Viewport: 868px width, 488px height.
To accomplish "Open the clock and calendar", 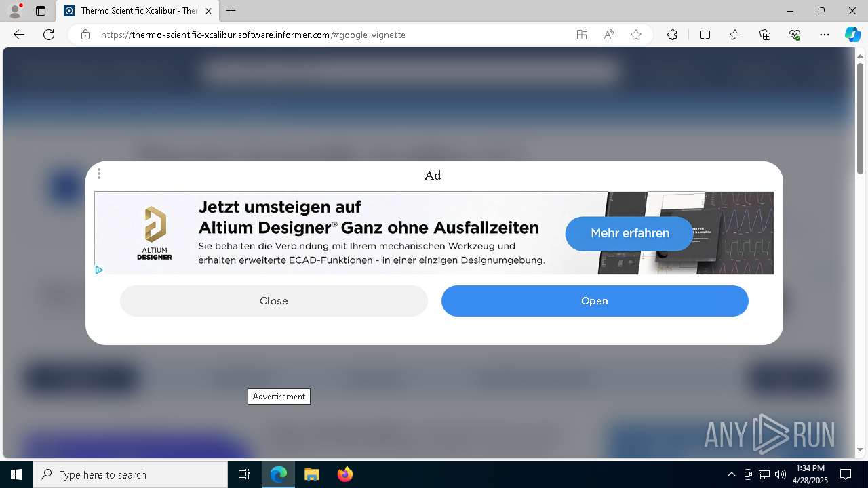I will (811, 474).
